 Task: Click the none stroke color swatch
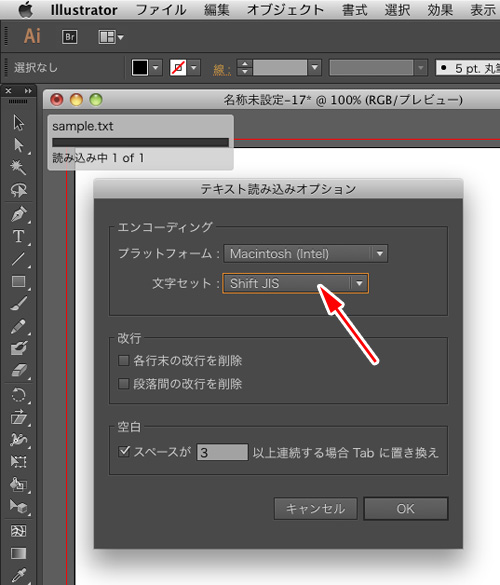pyautogui.click(x=178, y=68)
